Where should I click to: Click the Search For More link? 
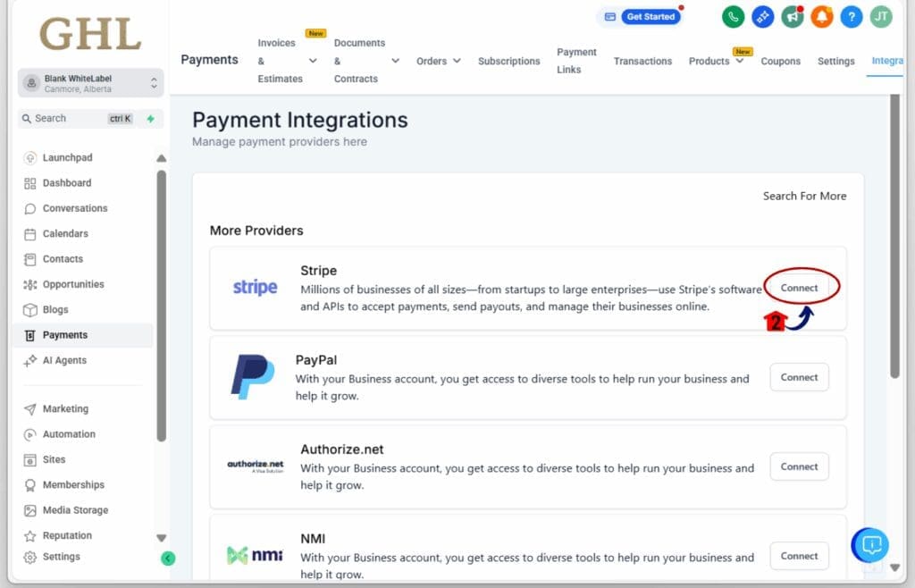[x=804, y=196]
